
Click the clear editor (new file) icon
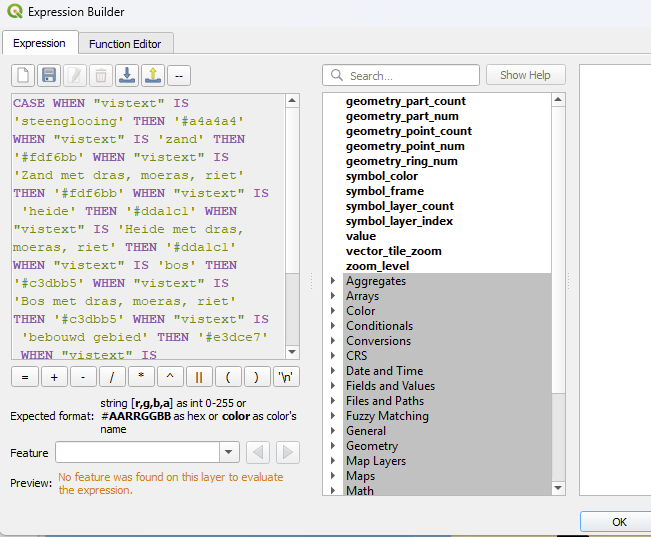[23, 76]
